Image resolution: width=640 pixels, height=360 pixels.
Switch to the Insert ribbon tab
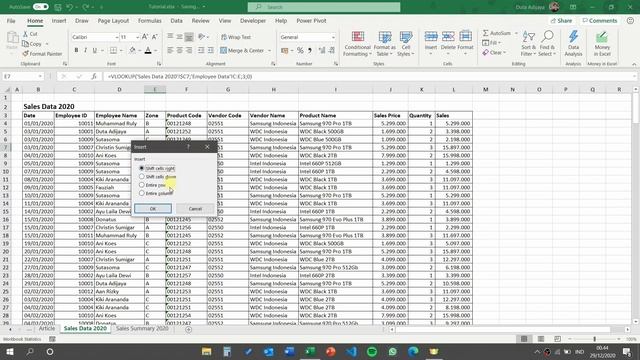tap(59, 21)
